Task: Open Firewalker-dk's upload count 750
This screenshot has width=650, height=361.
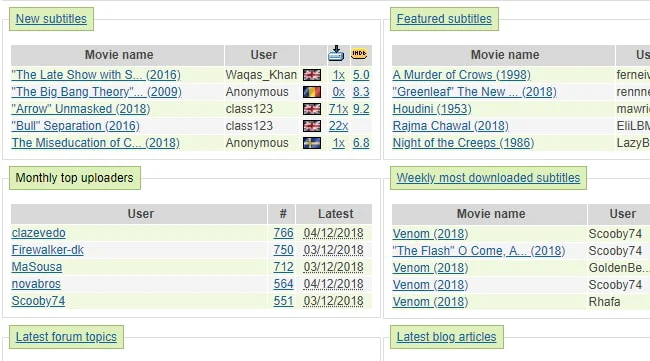Action: pyautogui.click(x=283, y=250)
